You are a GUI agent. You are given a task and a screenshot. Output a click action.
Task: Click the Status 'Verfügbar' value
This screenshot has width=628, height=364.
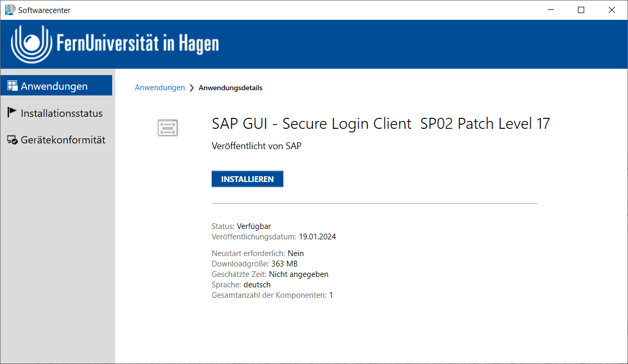(253, 226)
